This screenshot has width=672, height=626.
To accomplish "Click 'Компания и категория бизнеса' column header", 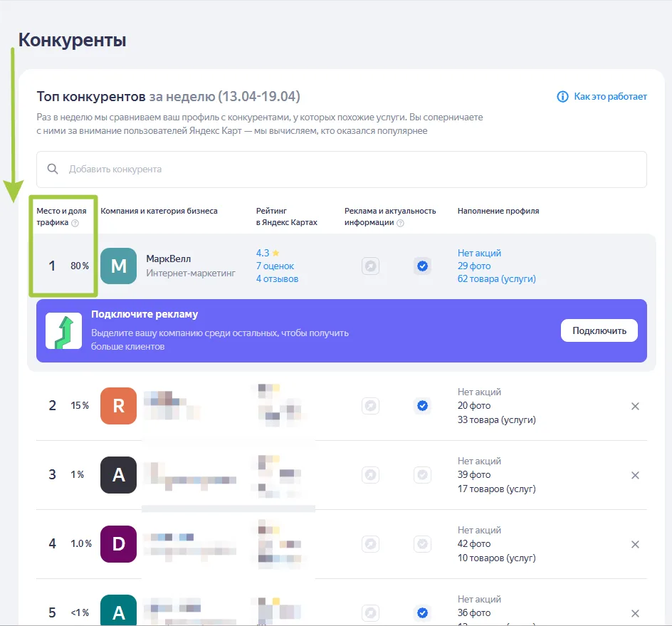I will [x=159, y=211].
